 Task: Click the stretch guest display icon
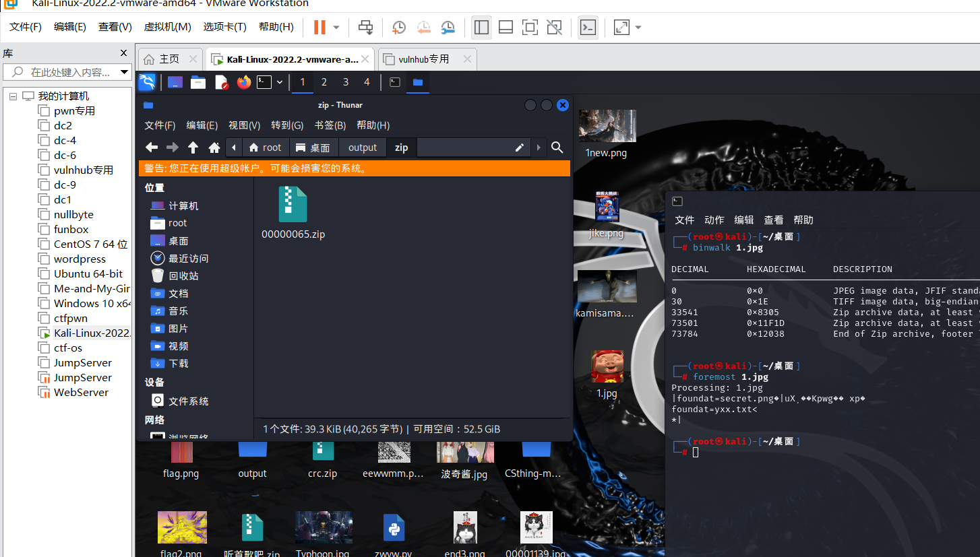[x=621, y=27]
